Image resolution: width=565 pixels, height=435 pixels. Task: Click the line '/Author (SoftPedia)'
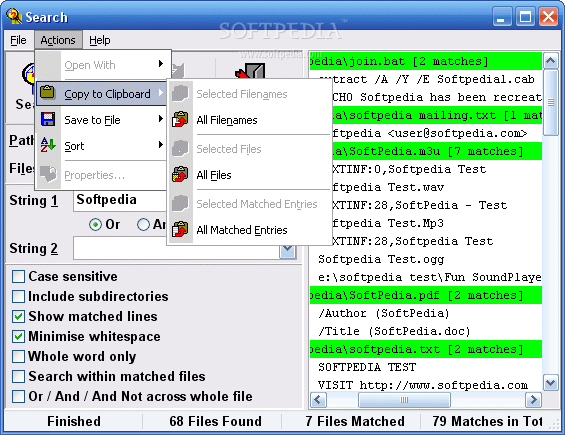pyautogui.click(x=384, y=313)
